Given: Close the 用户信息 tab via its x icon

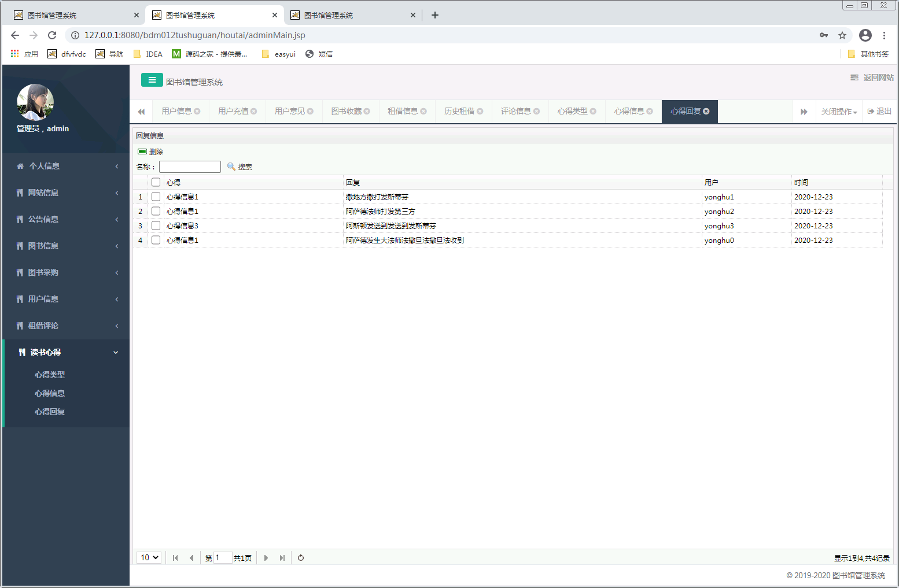Looking at the screenshot, I should [x=197, y=111].
